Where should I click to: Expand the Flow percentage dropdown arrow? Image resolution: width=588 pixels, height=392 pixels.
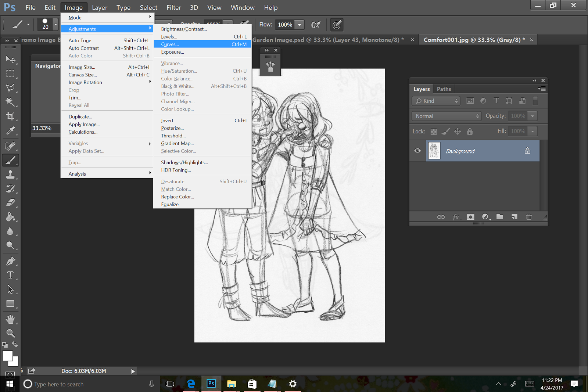(300, 25)
